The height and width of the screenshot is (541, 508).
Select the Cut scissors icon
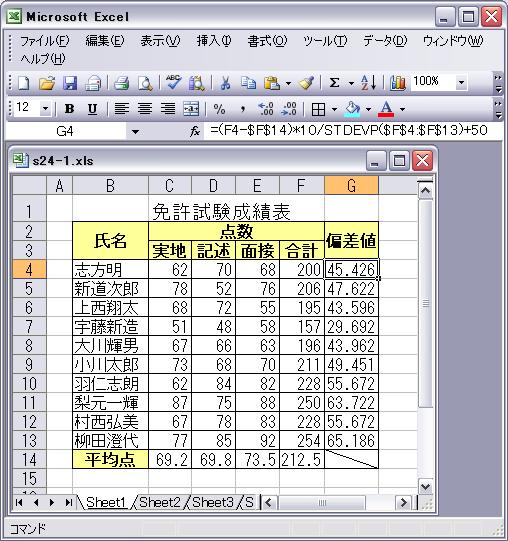[225, 83]
